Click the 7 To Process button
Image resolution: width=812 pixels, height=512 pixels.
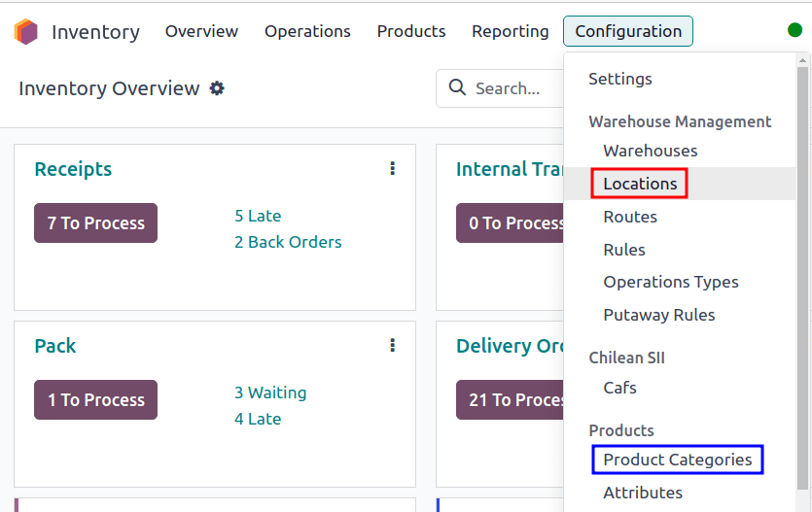95,223
